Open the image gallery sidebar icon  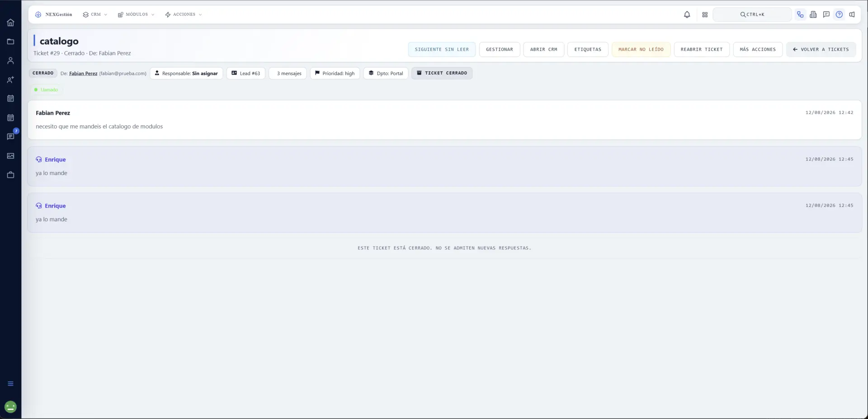[10, 156]
